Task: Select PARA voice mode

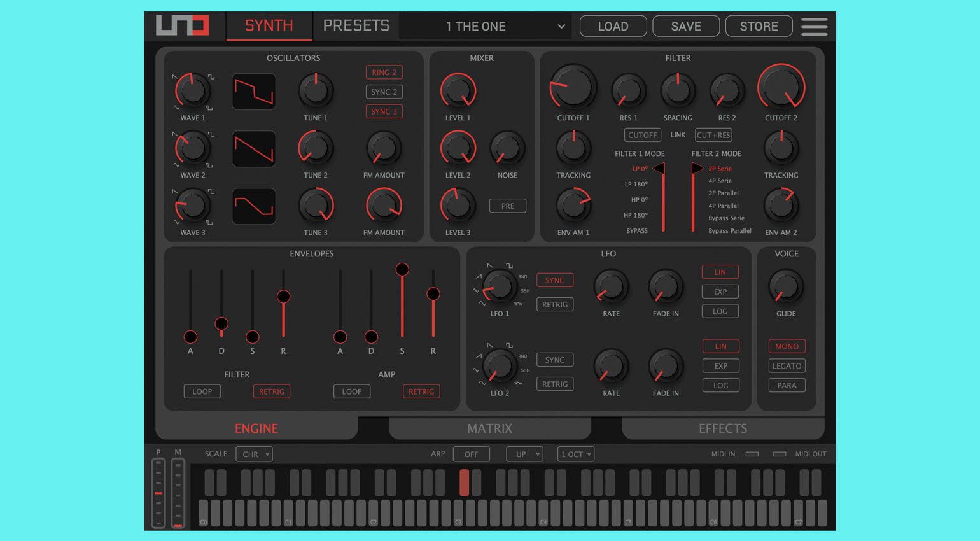Action: coord(787,385)
